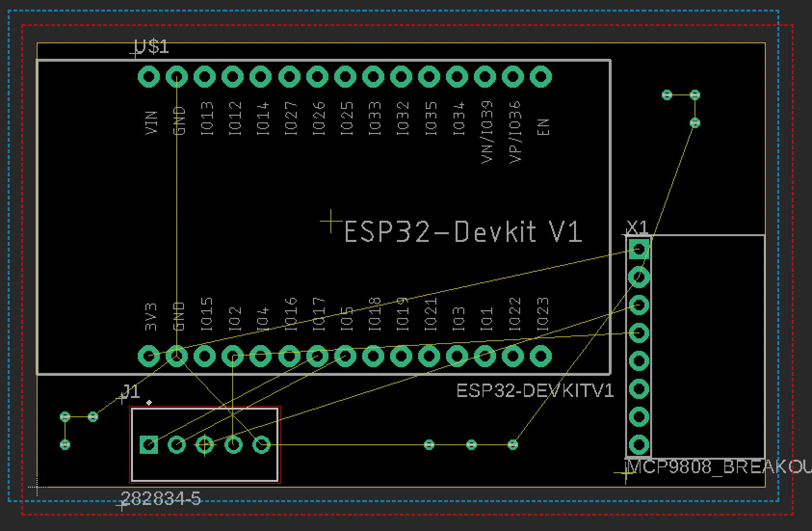Image resolution: width=812 pixels, height=531 pixels.
Task: Pick the IO27 pad
Action: pyautogui.click(x=289, y=77)
